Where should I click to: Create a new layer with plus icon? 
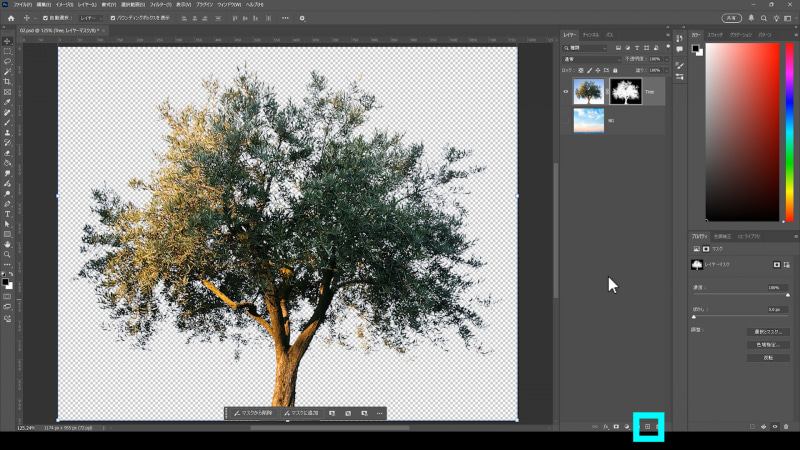point(647,427)
